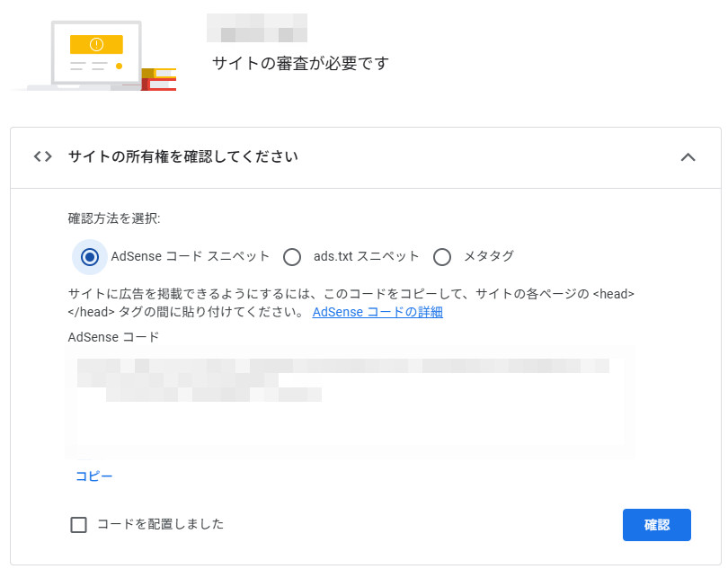728x569 pixels.
Task: Click the サイトの所有権を確認してください header title
Action: [x=183, y=156]
